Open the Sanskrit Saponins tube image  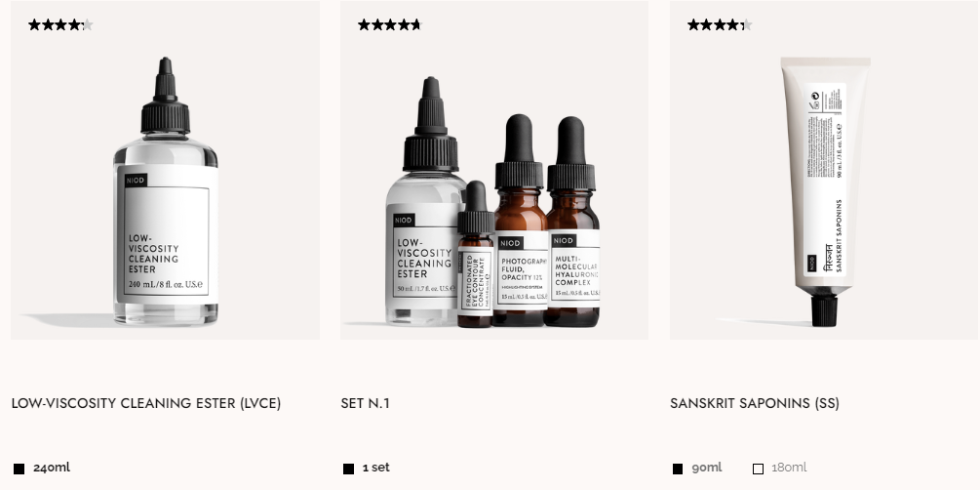pyautogui.click(x=824, y=170)
